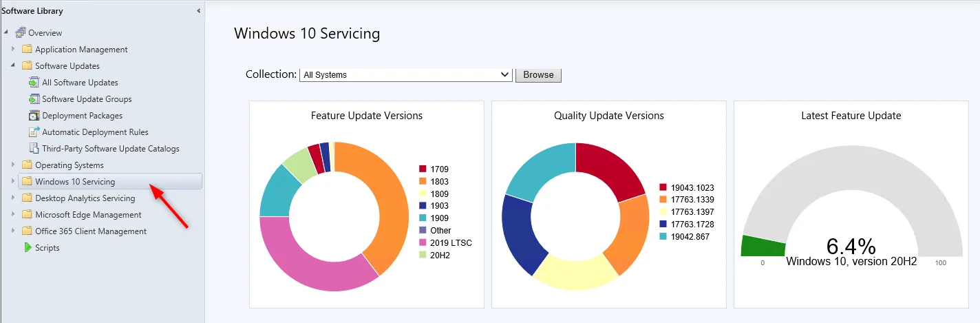Viewport: 980px width, 323px height.
Task: Click the 19043.1023 legend color swatch
Action: 663,187
